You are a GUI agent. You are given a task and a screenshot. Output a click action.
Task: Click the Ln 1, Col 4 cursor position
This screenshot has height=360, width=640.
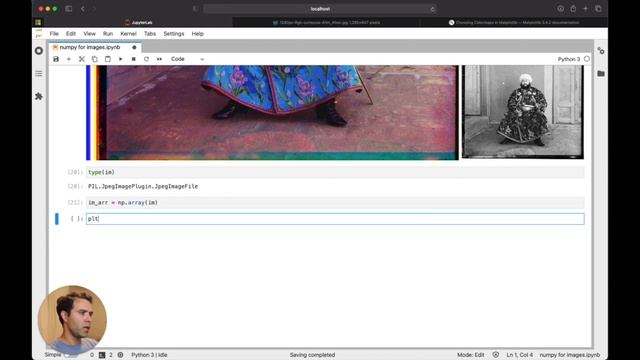pos(520,355)
